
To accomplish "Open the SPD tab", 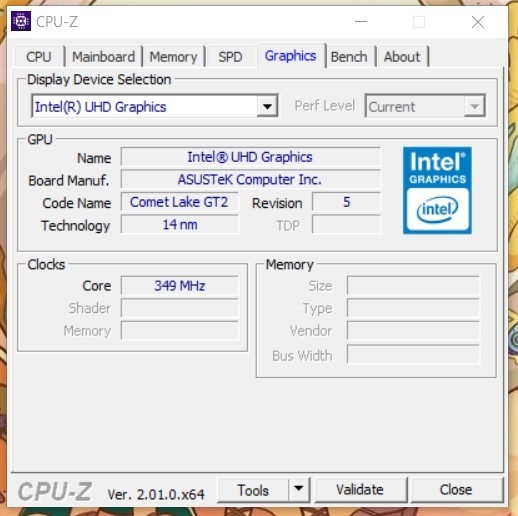I will tap(230, 57).
